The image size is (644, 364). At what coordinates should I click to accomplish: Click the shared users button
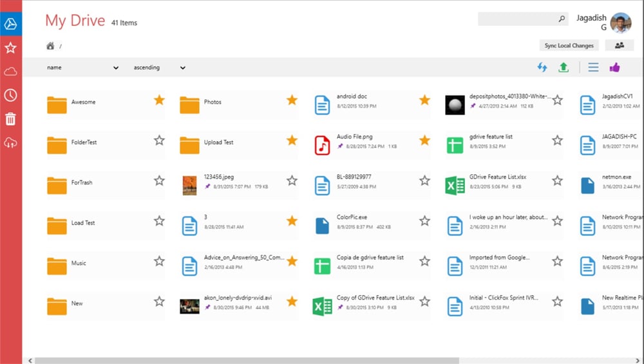click(x=620, y=46)
